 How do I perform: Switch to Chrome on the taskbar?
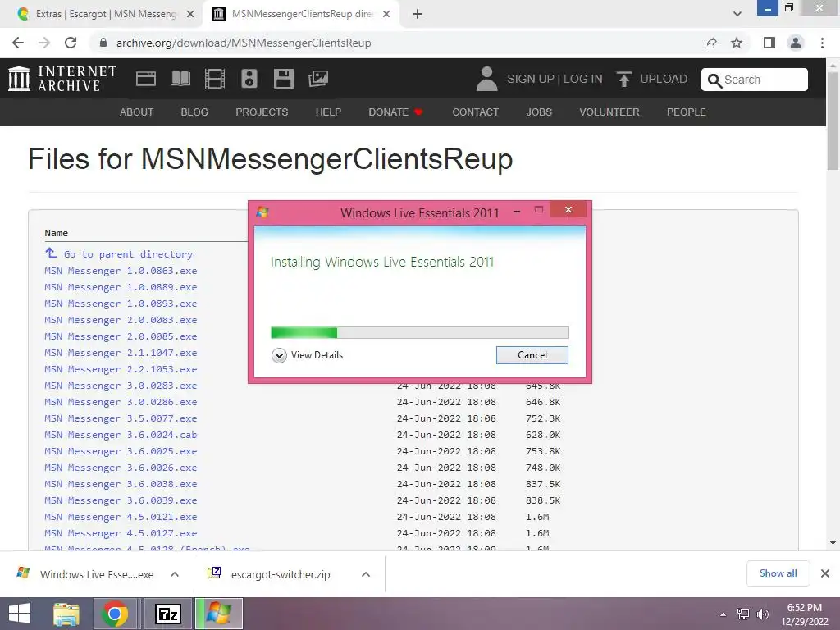(x=115, y=614)
